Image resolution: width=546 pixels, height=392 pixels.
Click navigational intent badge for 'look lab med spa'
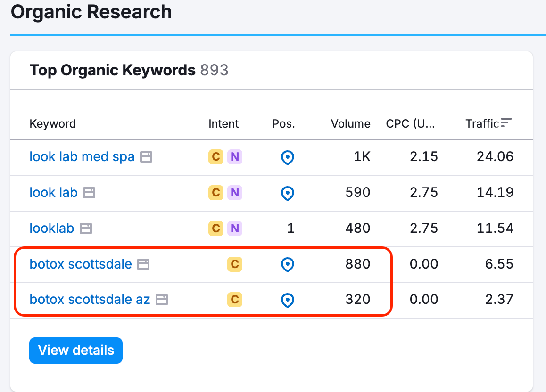(x=235, y=157)
